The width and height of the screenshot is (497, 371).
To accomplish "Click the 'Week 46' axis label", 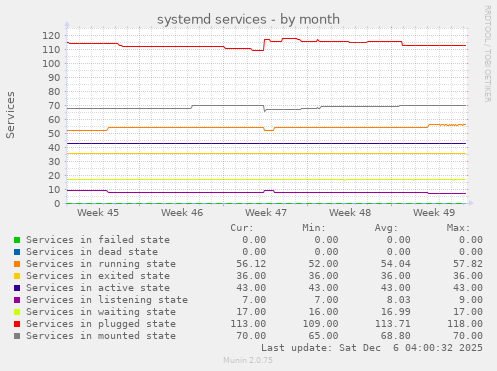I will (182, 213).
